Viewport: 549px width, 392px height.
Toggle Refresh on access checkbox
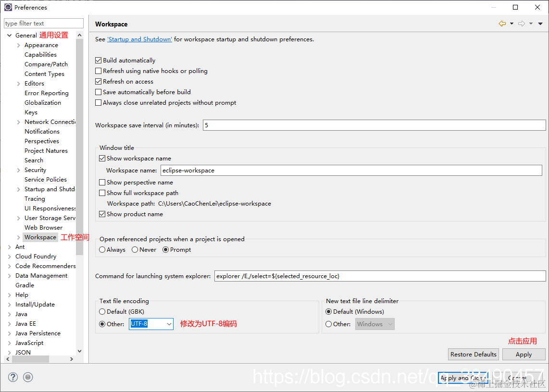click(99, 82)
